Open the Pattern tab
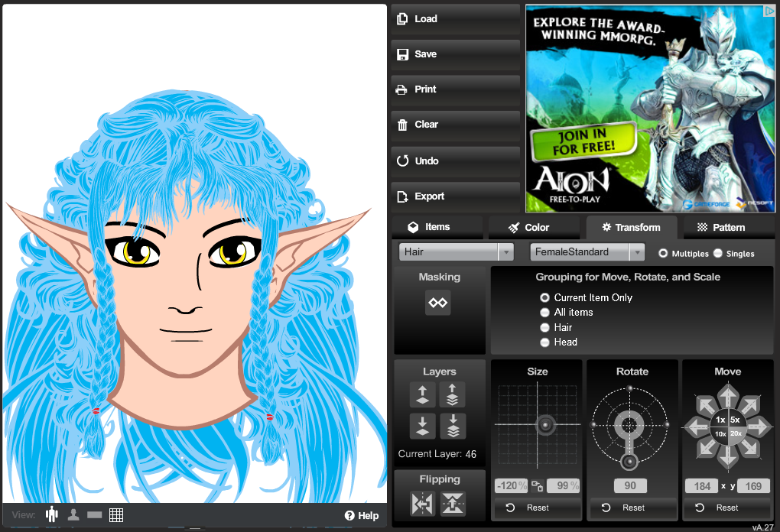Viewport: 780px width, 532px height. [720, 227]
